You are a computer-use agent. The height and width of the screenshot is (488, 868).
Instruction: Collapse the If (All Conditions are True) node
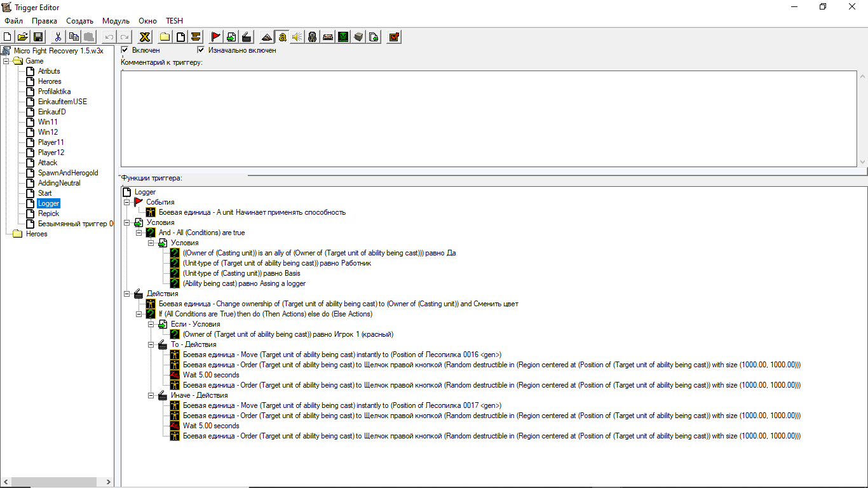click(139, 314)
